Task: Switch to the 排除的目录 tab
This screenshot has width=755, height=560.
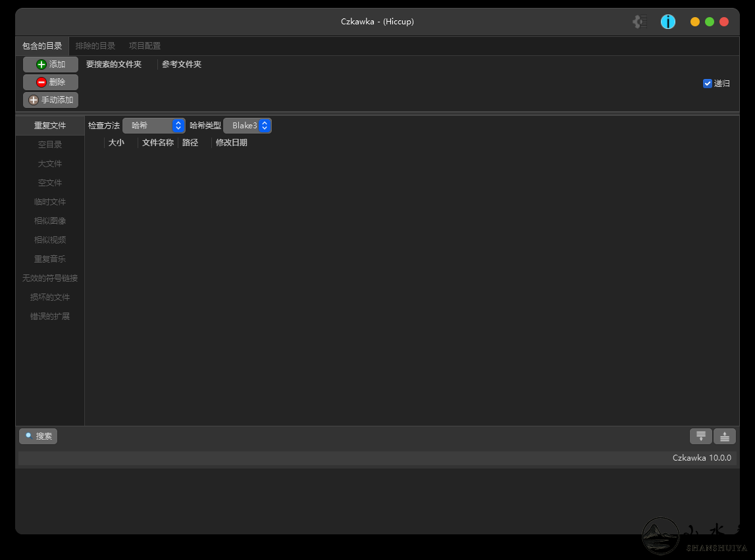Action: pos(95,46)
